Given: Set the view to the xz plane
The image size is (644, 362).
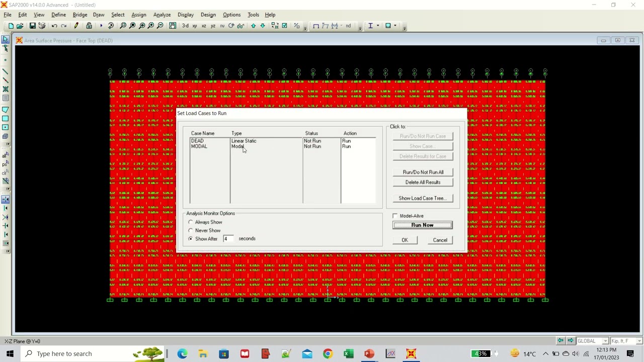Looking at the screenshot, I should click(x=204, y=26).
